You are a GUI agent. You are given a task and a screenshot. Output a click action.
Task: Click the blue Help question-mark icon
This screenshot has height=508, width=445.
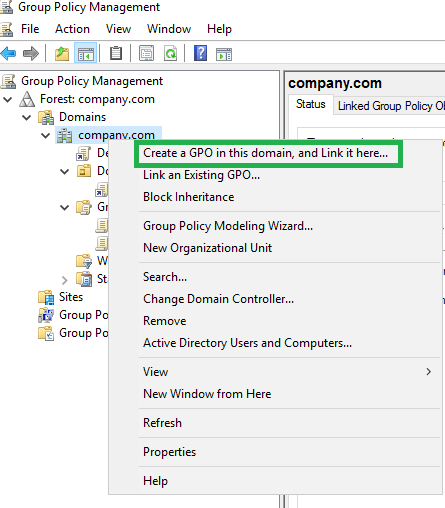click(x=200, y=53)
